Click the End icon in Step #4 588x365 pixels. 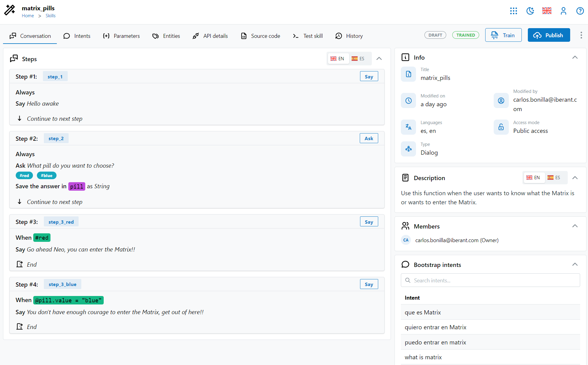tap(20, 327)
